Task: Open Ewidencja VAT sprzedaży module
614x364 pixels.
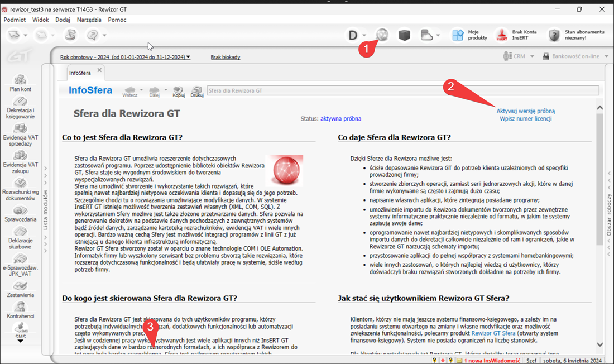Action: [20, 135]
